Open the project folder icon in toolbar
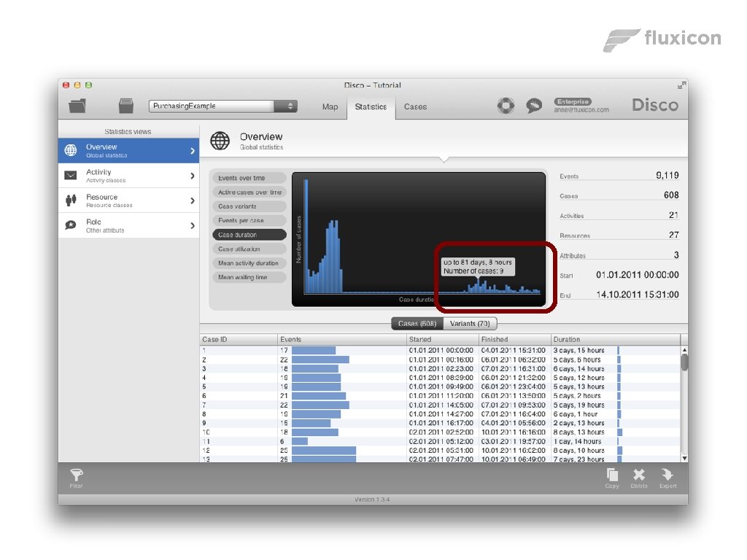 pos(77,106)
